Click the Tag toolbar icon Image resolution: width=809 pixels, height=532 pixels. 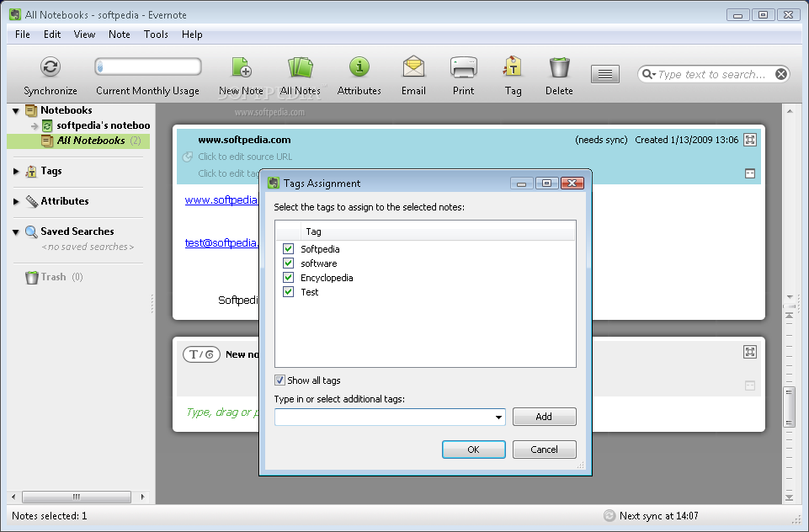513,66
